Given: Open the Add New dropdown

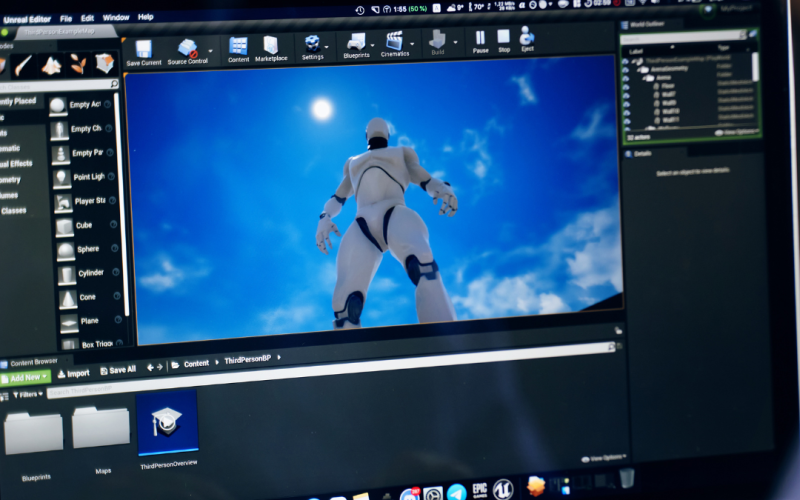Looking at the screenshot, I should [24, 378].
